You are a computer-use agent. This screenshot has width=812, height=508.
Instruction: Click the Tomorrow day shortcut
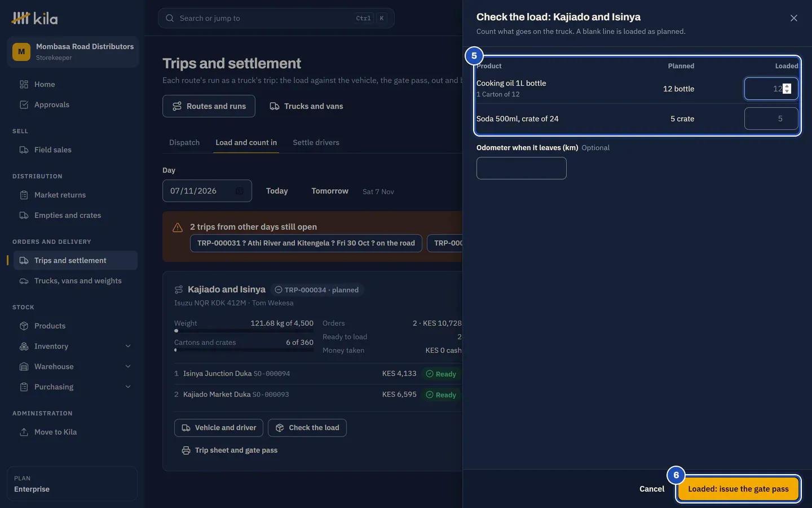(330, 191)
